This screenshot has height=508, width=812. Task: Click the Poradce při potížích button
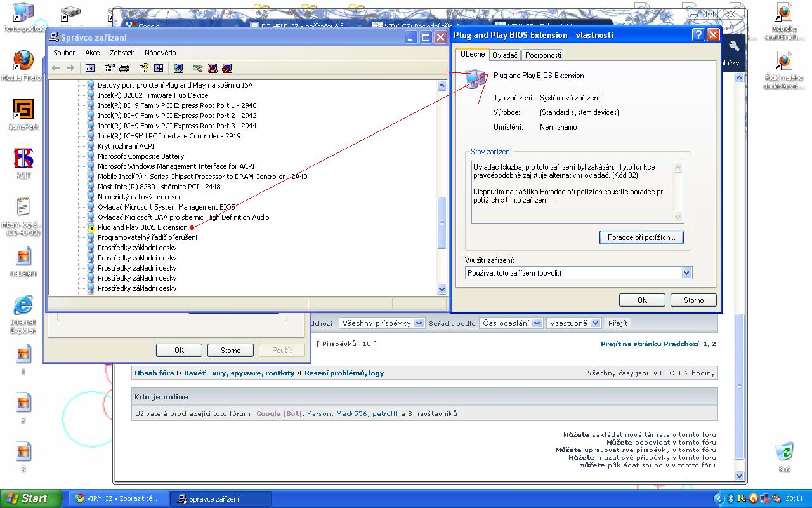pos(641,237)
